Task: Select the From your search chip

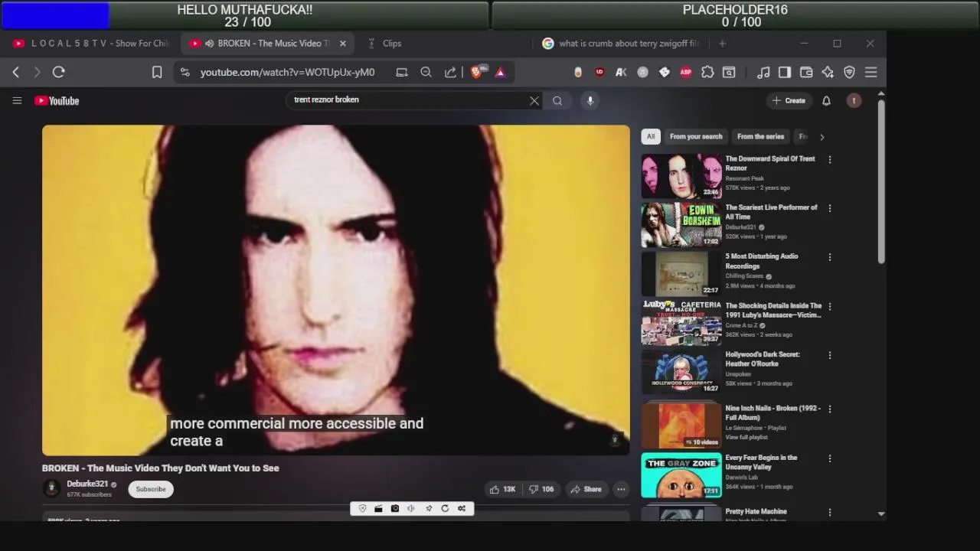Action: (696, 136)
